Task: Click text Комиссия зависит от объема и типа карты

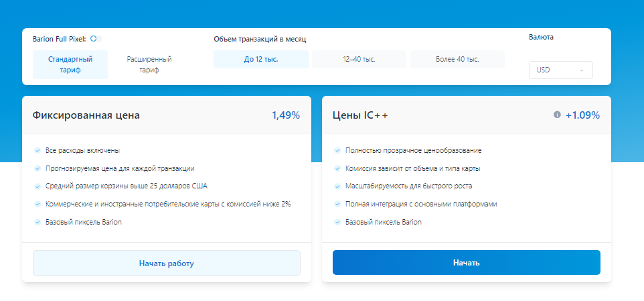Action: 413,168
